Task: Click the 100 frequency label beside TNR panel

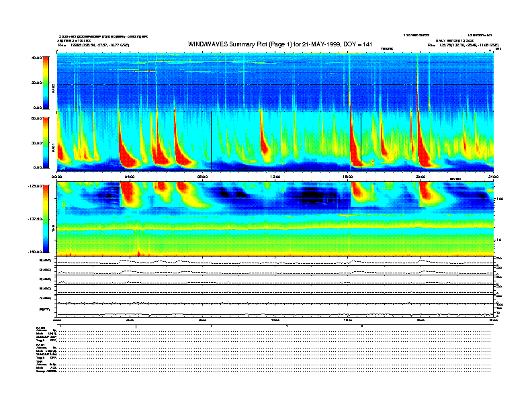Action: click(x=500, y=199)
